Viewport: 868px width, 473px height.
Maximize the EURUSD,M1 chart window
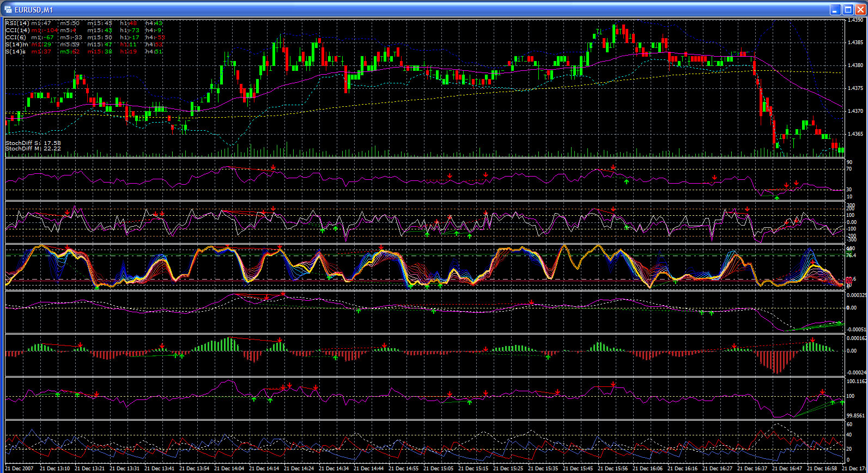click(x=847, y=10)
